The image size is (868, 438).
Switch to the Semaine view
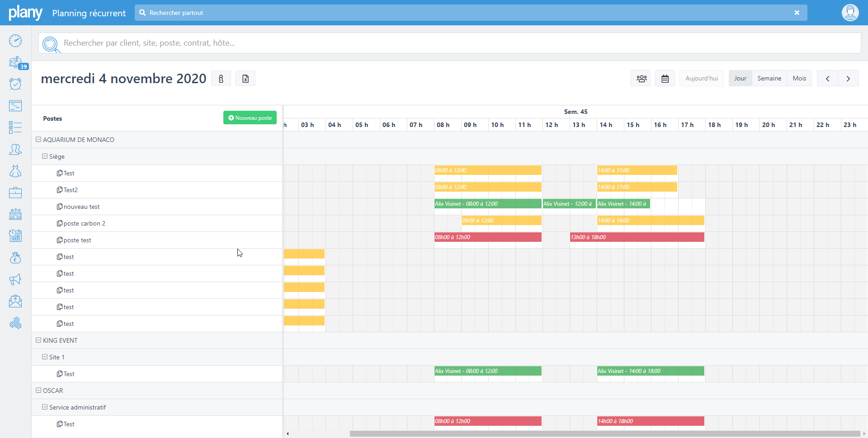769,79
